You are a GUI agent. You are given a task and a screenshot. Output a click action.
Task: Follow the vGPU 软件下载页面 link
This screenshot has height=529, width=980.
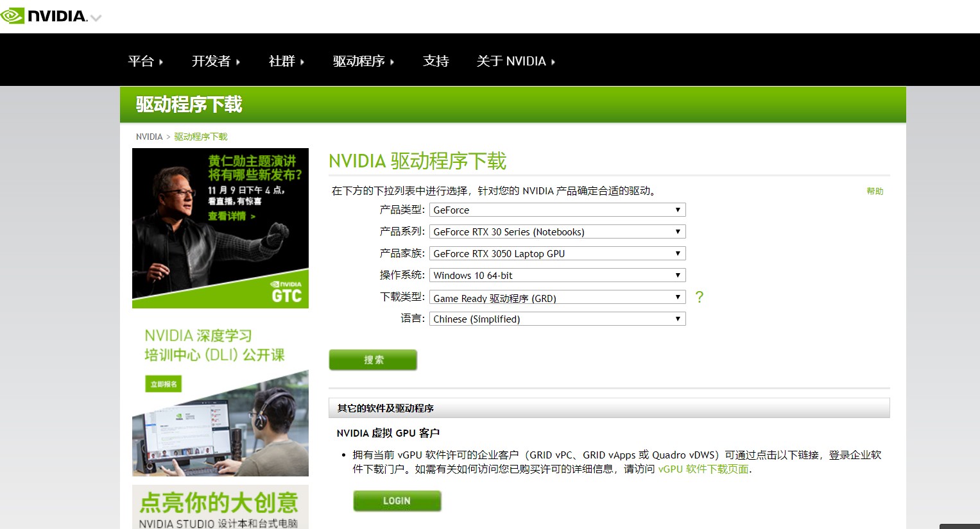point(703,469)
